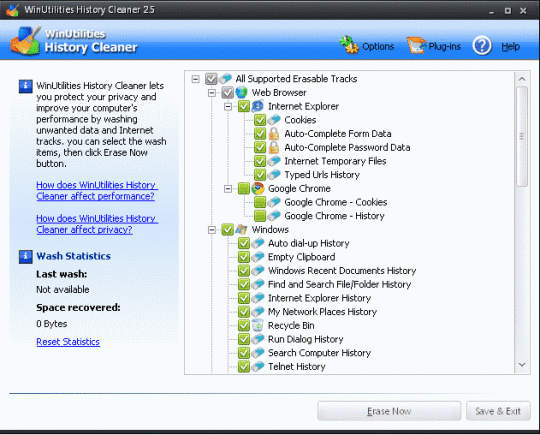The image size is (540, 435).
Task: Collapse the Internet Explorer tree node
Action: [228, 107]
